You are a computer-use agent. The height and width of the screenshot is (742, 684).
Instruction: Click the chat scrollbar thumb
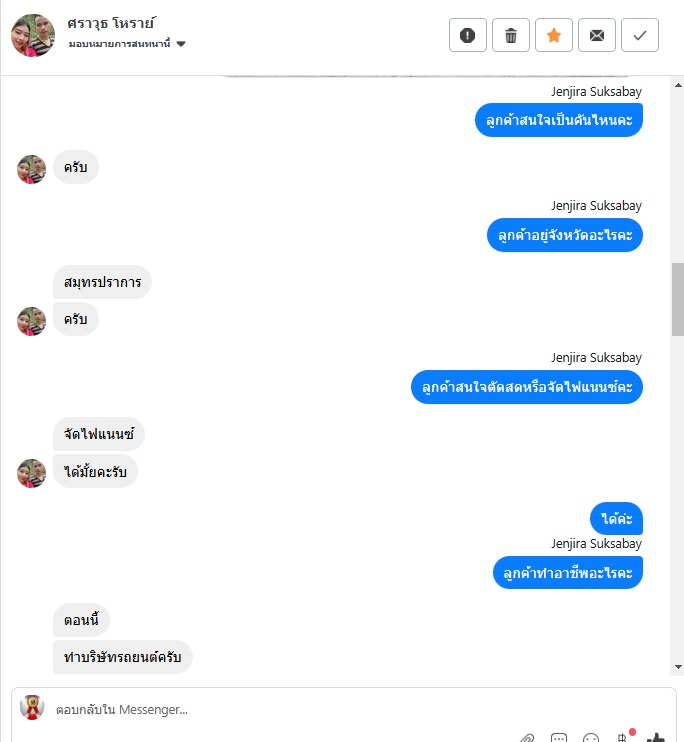point(678,299)
